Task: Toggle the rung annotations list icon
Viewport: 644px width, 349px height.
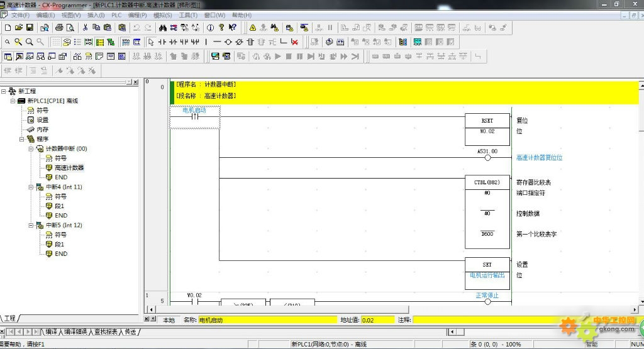Action: 77,42
